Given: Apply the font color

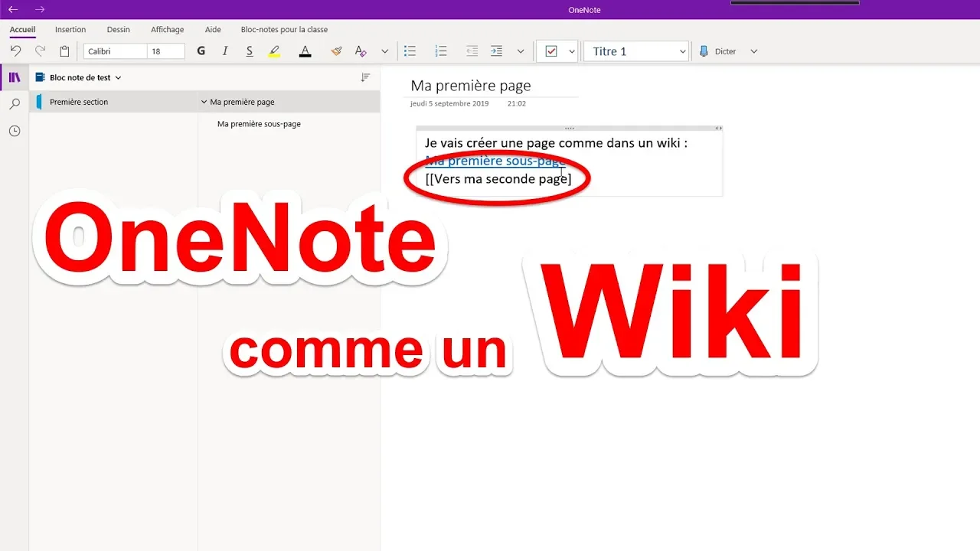Looking at the screenshot, I should [x=305, y=51].
